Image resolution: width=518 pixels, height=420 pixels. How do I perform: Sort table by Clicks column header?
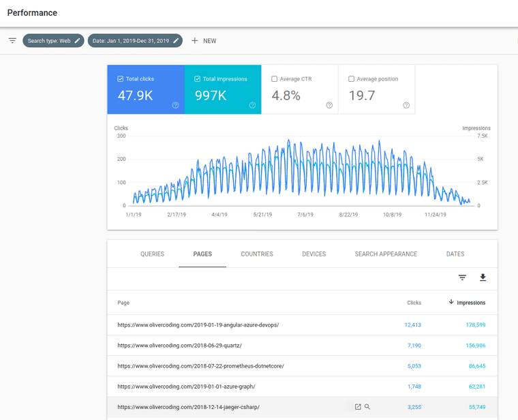414,303
